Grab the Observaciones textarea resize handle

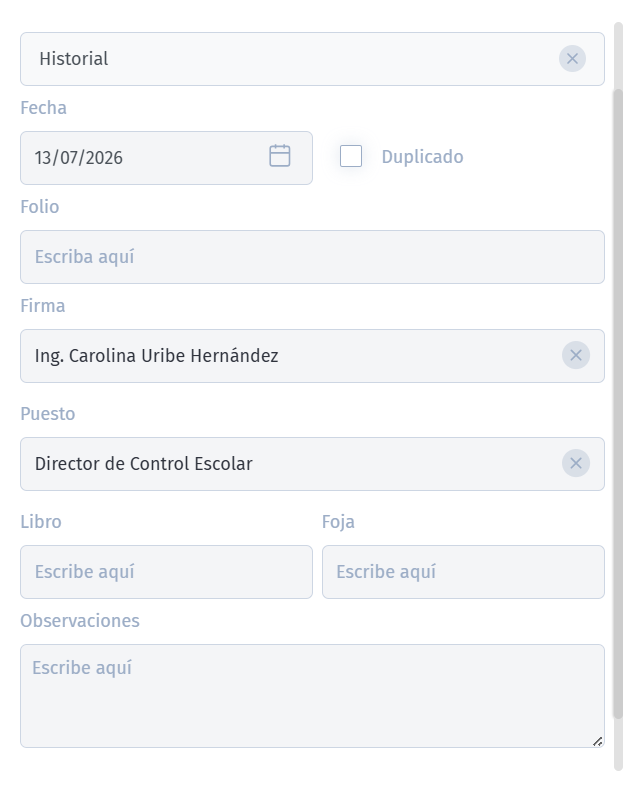pos(597,741)
